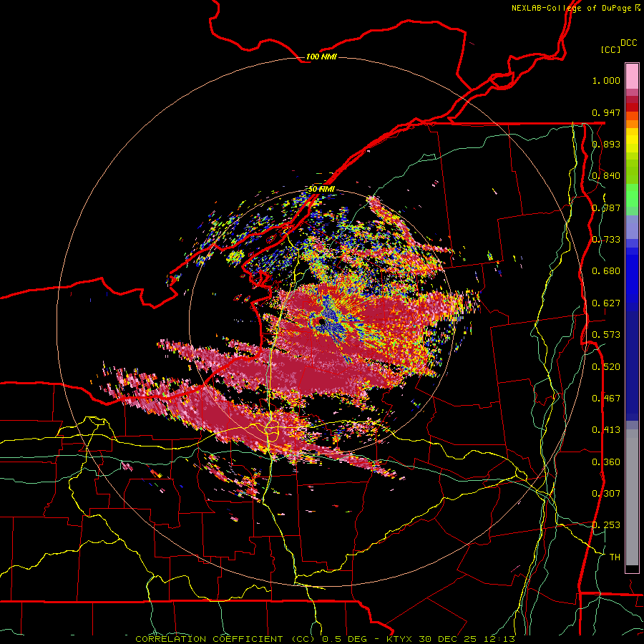Select the 0.253 color scale value
Screen dimensions: 644x644
pyautogui.click(x=606, y=525)
